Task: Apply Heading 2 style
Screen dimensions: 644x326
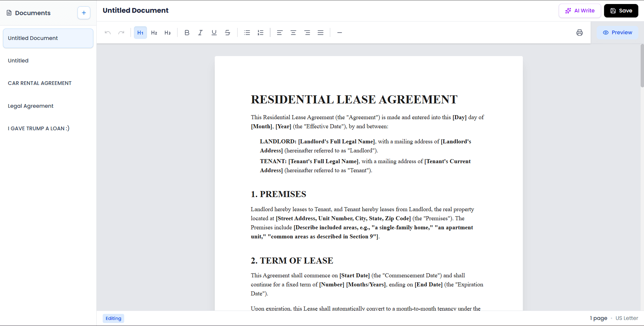Action: tap(154, 33)
